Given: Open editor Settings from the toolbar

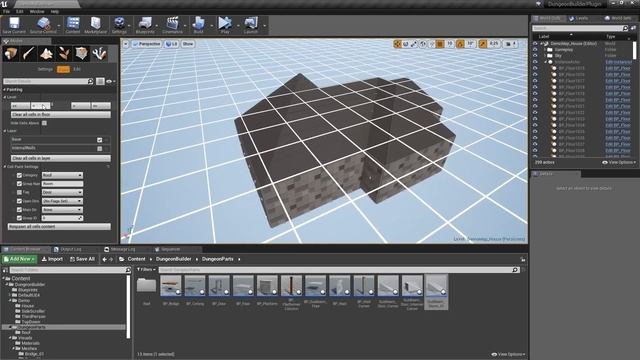Looking at the screenshot, I should pyautogui.click(x=119, y=24).
